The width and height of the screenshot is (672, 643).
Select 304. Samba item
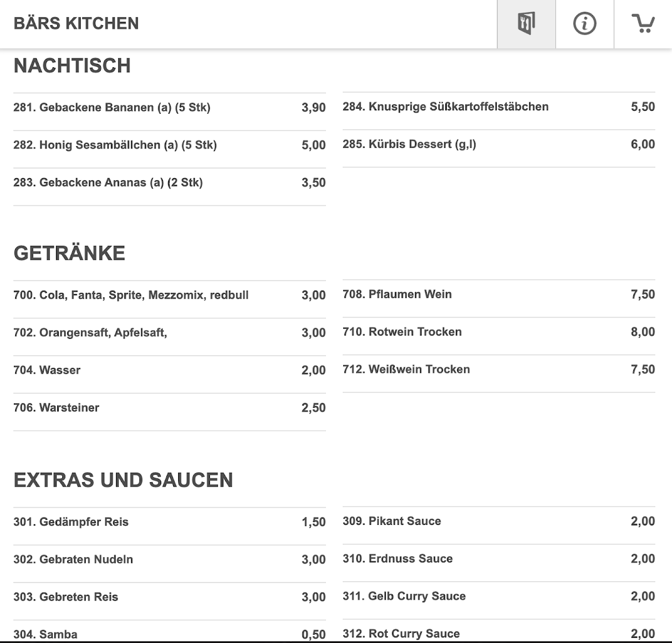click(x=170, y=632)
